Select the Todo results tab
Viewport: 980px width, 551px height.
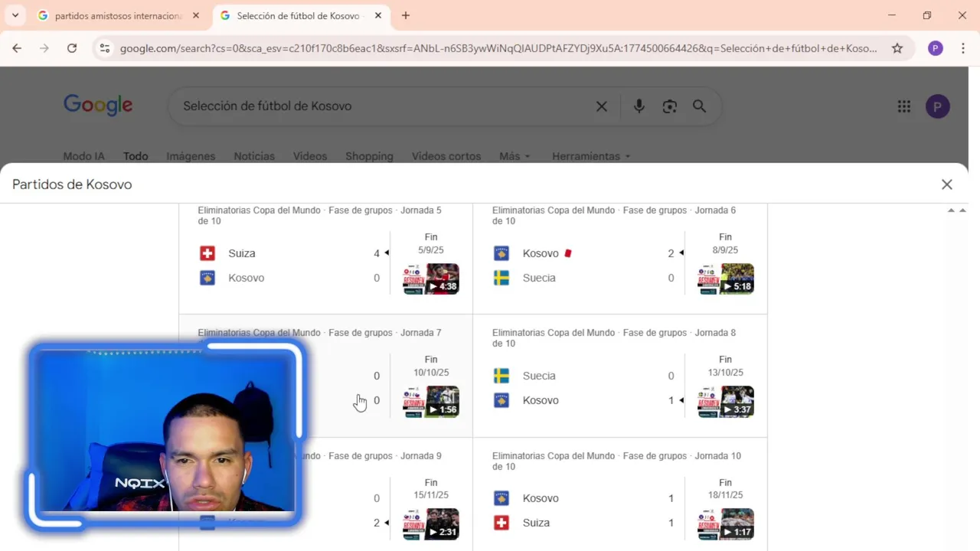[x=136, y=156]
